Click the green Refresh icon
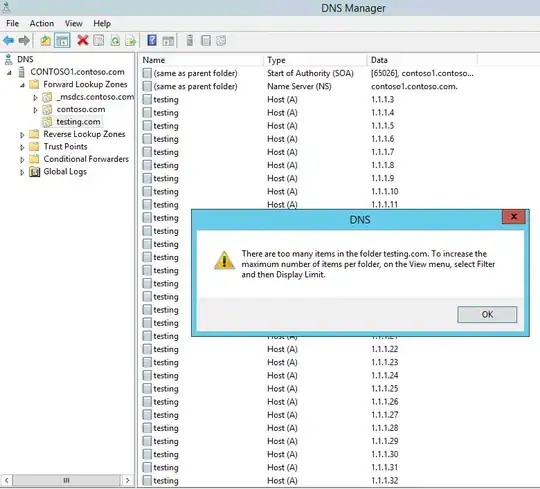 point(115,41)
